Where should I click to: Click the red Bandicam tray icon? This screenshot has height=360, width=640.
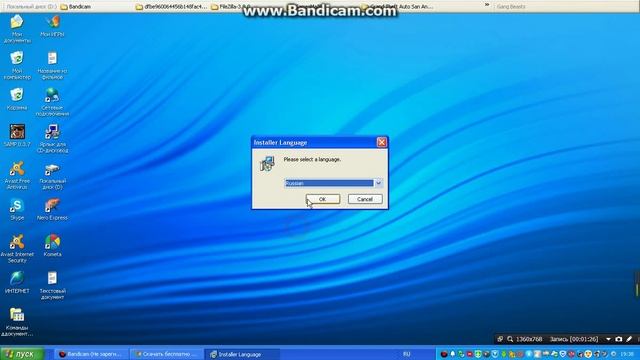pos(444,354)
